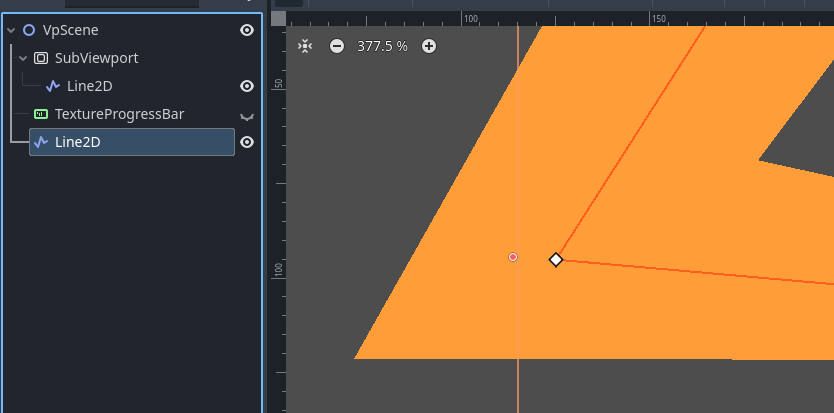Select the TextureProgressBar node label
This screenshot has height=413, width=834.
coord(119,114)
